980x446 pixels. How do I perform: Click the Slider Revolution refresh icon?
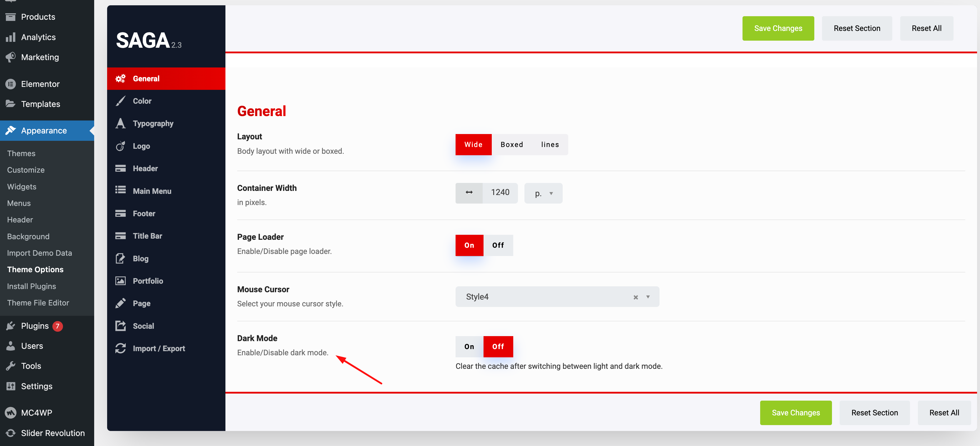[11, 433]
